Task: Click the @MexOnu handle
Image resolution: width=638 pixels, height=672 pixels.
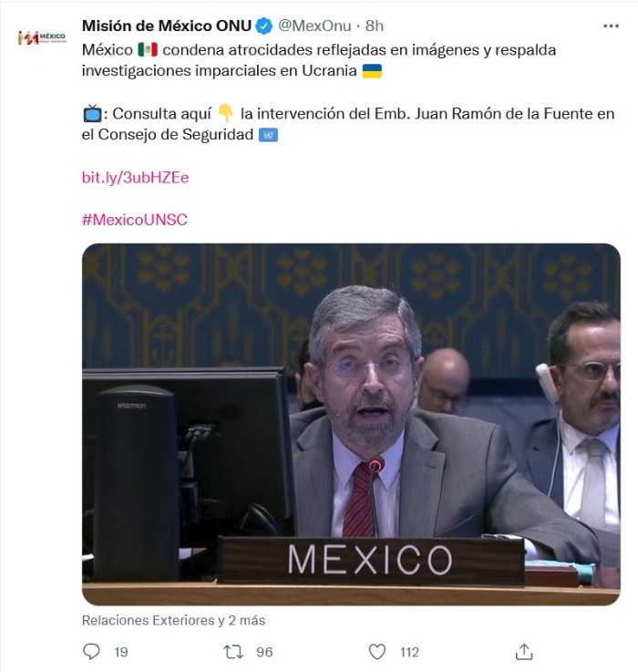Action: 314,26
